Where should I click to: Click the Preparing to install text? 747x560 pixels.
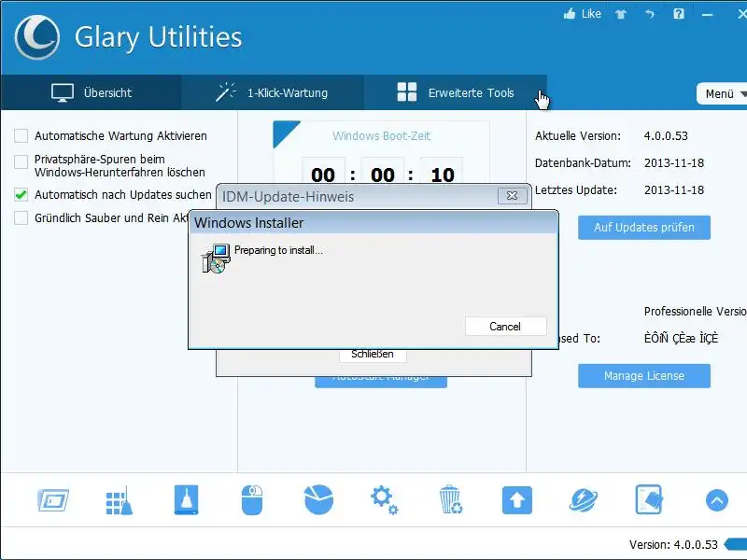coord(278,250)
